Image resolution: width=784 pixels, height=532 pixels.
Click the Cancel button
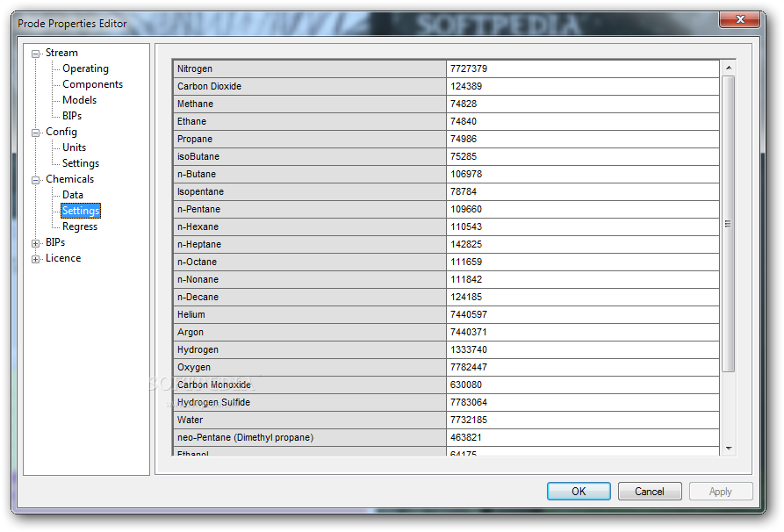[x=650, y=491]
